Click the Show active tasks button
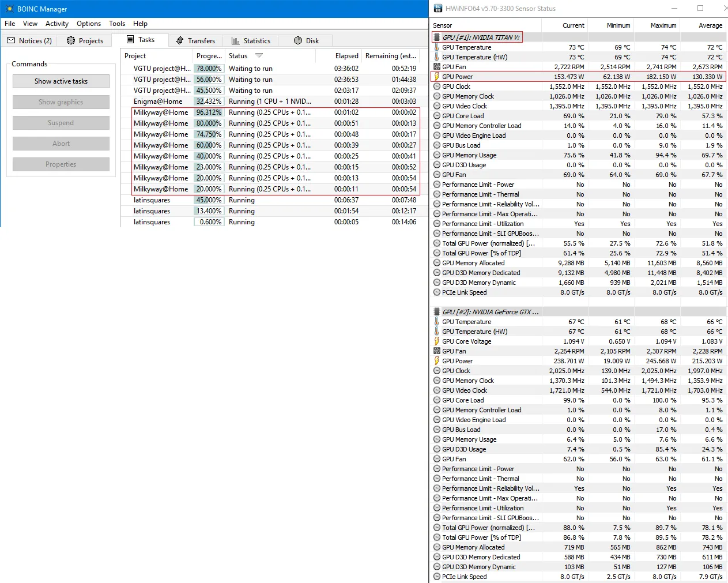The width and height of the screenshot is (728, 583). click(61, 81)
